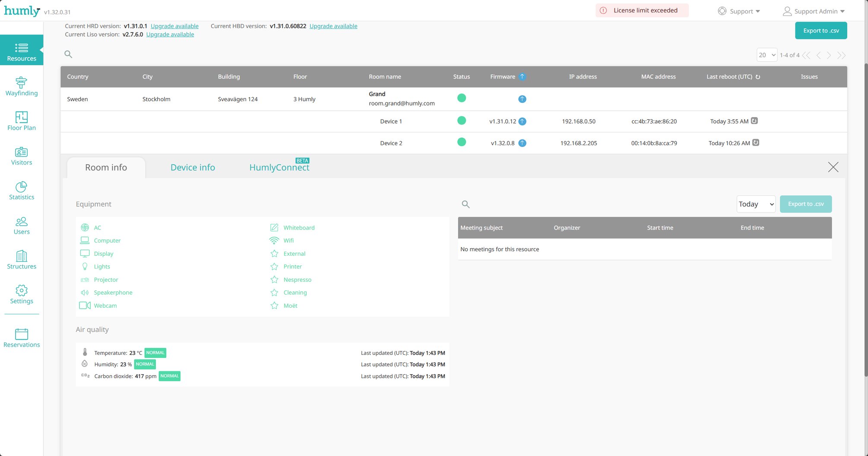This screenshot has height=456, width=868.
Task: Click the reboot icon for Device 1
Action: (x=754, y=121)
